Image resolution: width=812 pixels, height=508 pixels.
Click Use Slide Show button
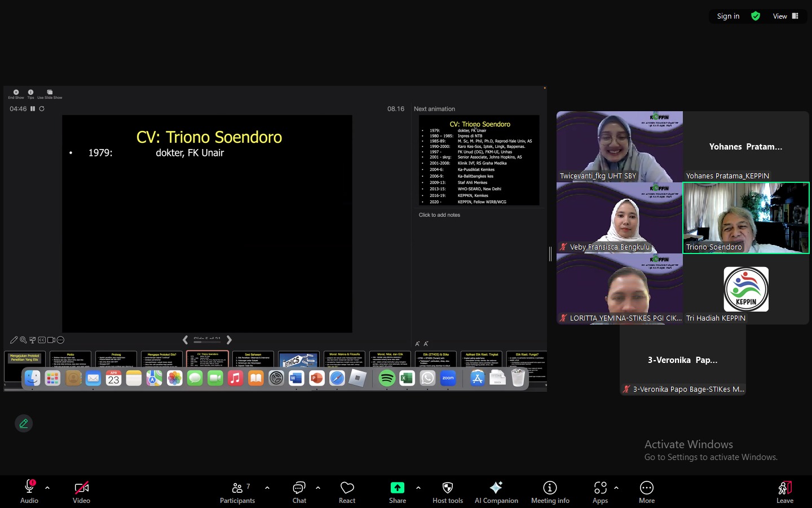pos(50,94)
